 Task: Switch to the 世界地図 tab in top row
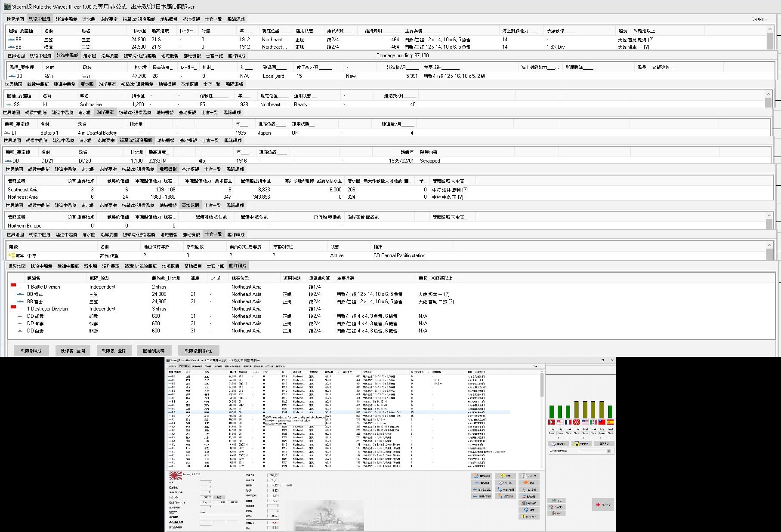tap(15, 19)
